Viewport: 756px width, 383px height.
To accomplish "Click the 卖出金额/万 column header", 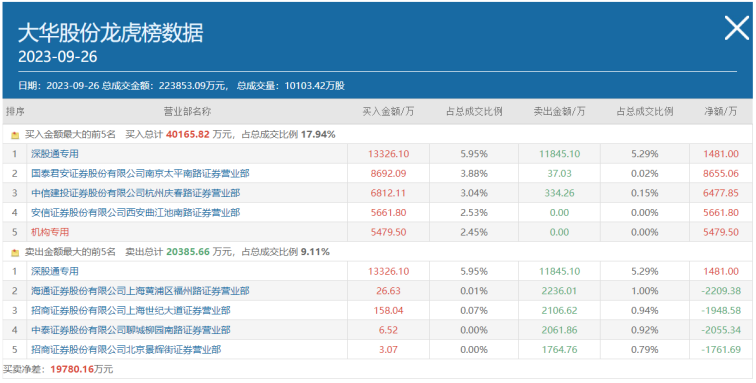I will (559, 111).
